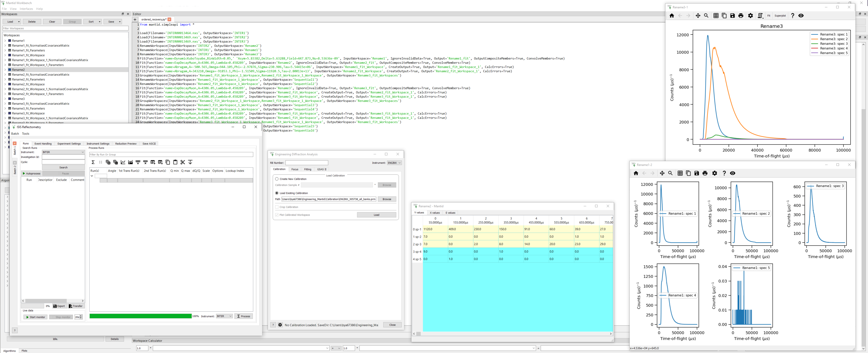Viewport: 868px width, 353px height.
Task: Click the Transfer button
Action: (76, 306)
